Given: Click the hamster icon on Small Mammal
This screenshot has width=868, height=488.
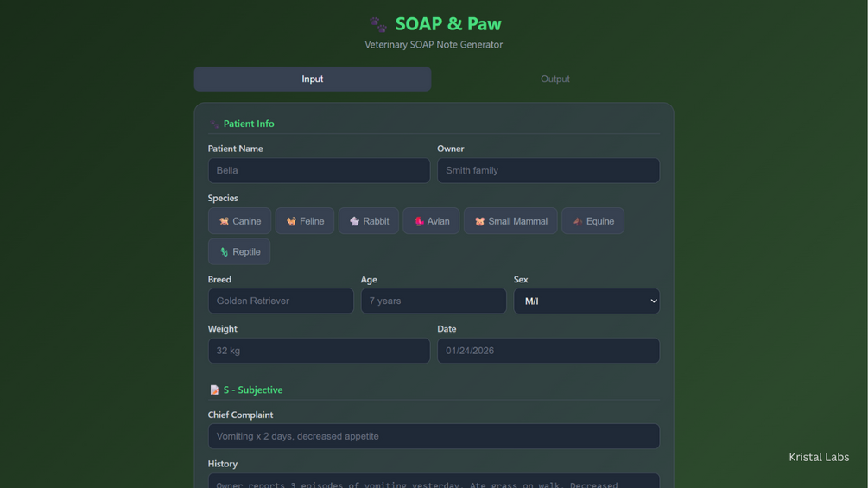Looking at the screenshot, I should point(479,222).
